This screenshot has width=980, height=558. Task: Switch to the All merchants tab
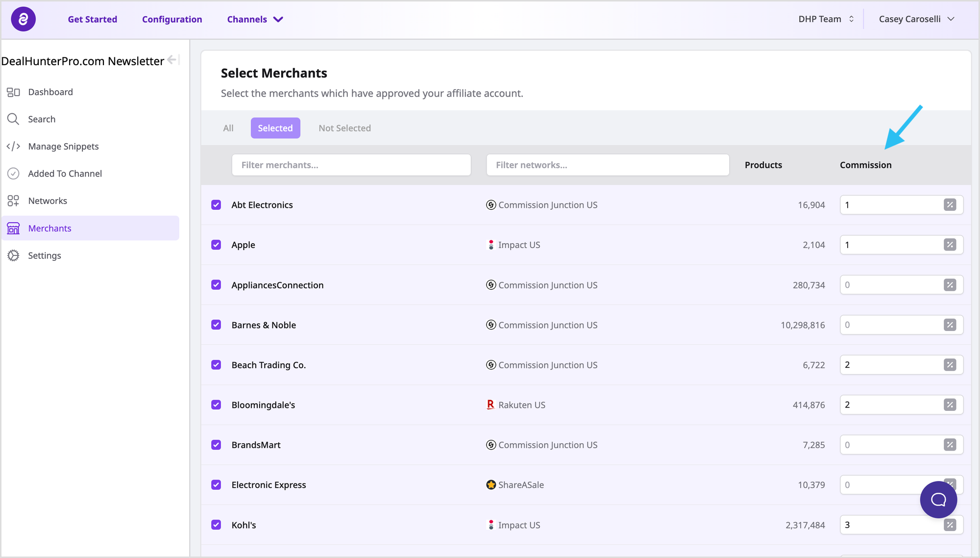click(228, 128)
